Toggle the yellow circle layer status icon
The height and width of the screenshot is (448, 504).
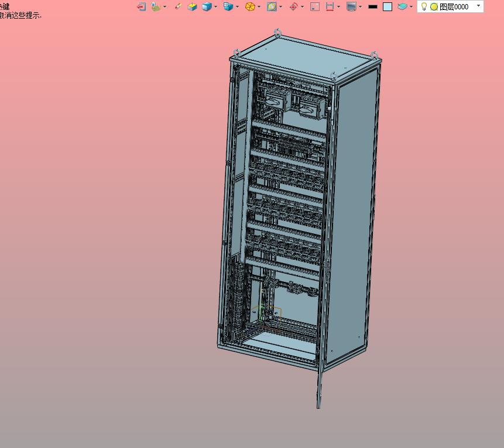point(434,6)
